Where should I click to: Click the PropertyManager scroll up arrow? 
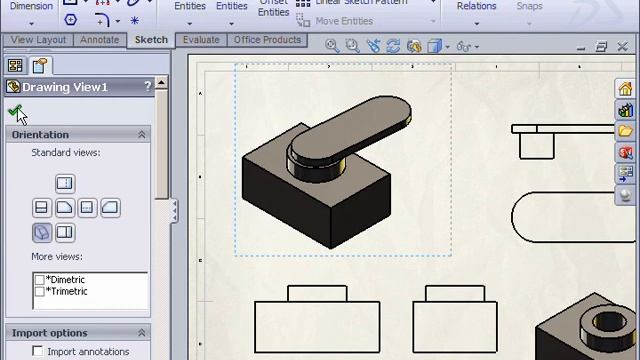point(161,83)
